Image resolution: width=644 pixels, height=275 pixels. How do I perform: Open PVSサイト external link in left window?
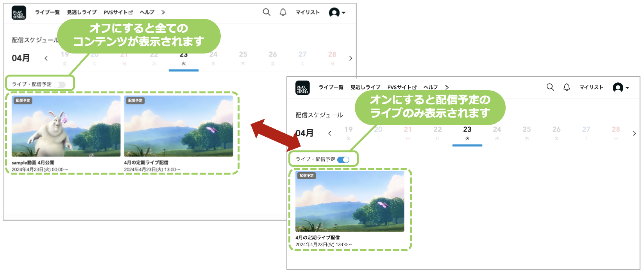[118, 12]
